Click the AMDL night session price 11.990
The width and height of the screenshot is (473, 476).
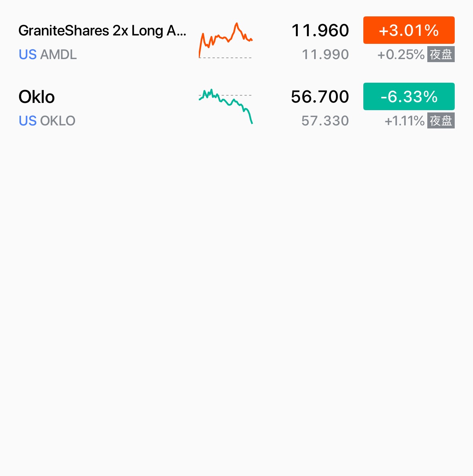pyautogui.click(x=325, y=55)
